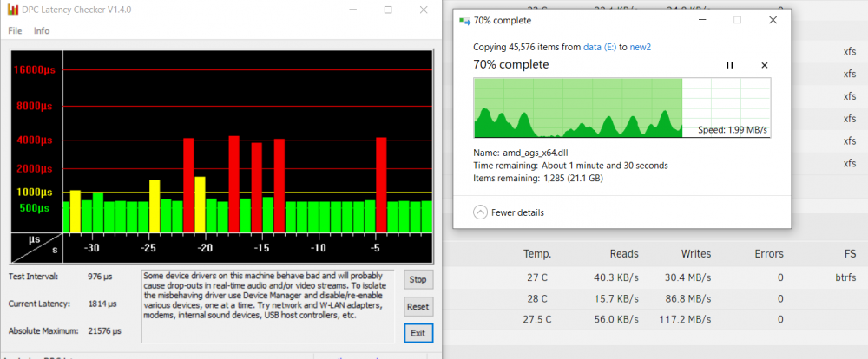Click the Reads column header

coord(624,254)
